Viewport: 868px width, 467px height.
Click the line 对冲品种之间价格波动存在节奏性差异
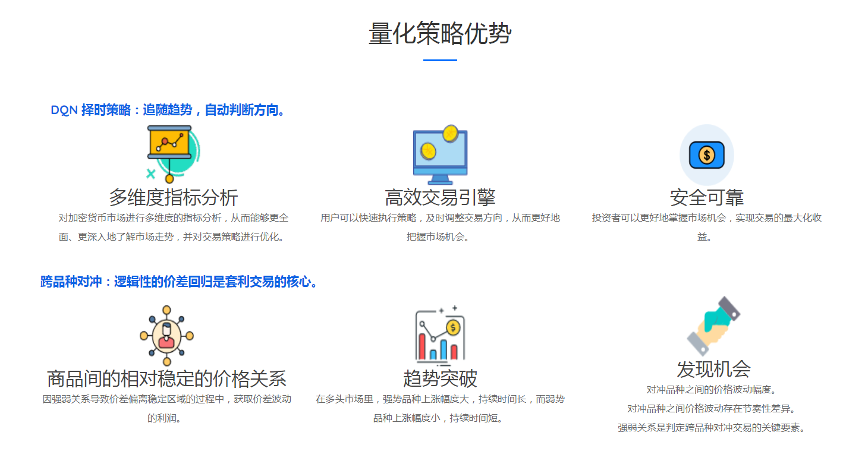(x=713, y=409)
